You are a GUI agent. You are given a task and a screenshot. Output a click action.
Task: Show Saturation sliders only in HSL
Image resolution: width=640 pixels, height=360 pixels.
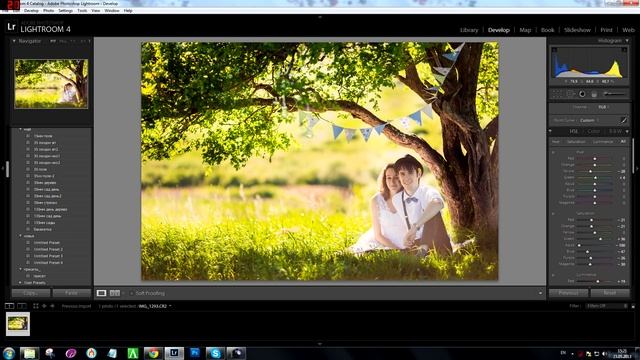point(576,142)
